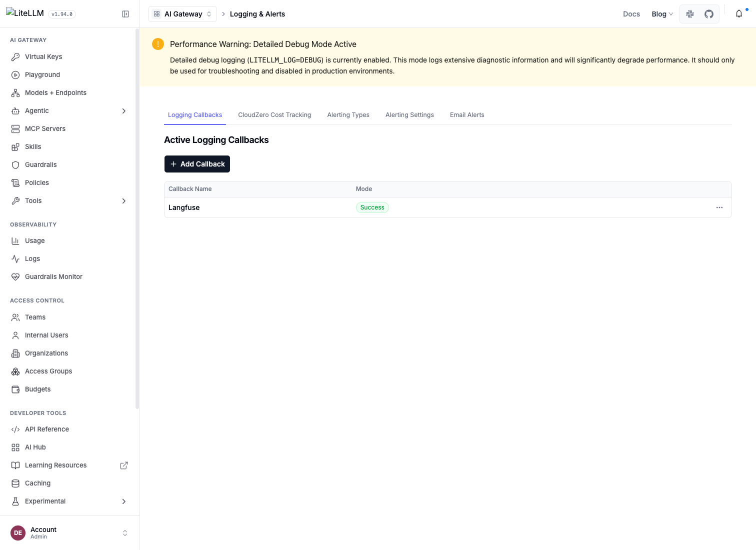Open the notifications bell

point(739,14)
